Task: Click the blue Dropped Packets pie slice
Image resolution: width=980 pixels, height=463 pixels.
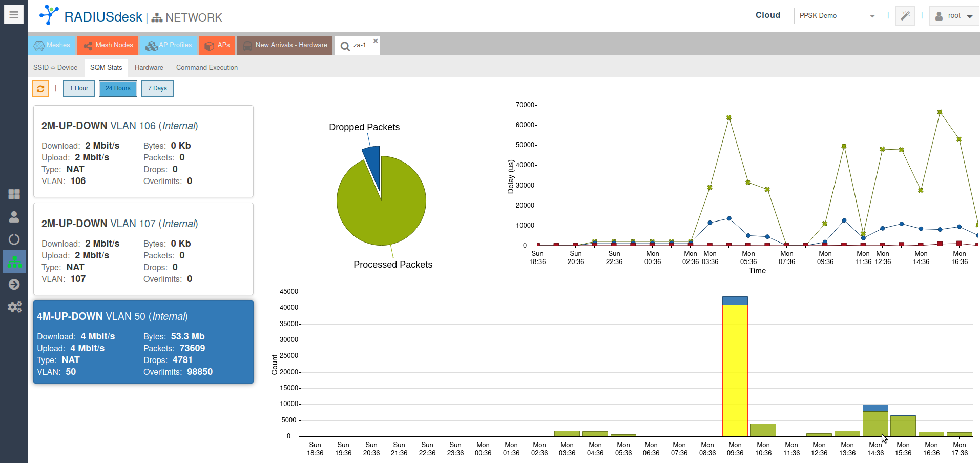Action: point(373,164)
